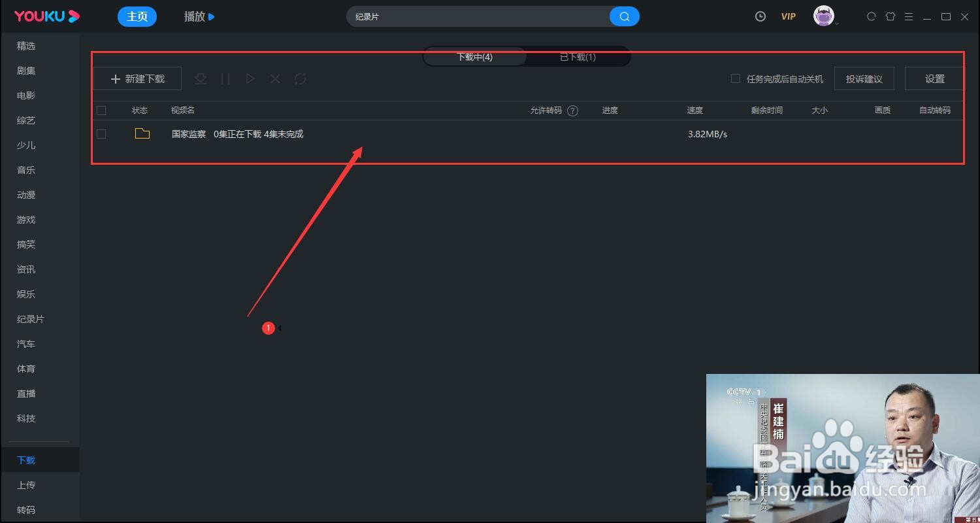The image size is (980, 523).
Task: Open the main hamburger menu
Action: click(909, 16)
